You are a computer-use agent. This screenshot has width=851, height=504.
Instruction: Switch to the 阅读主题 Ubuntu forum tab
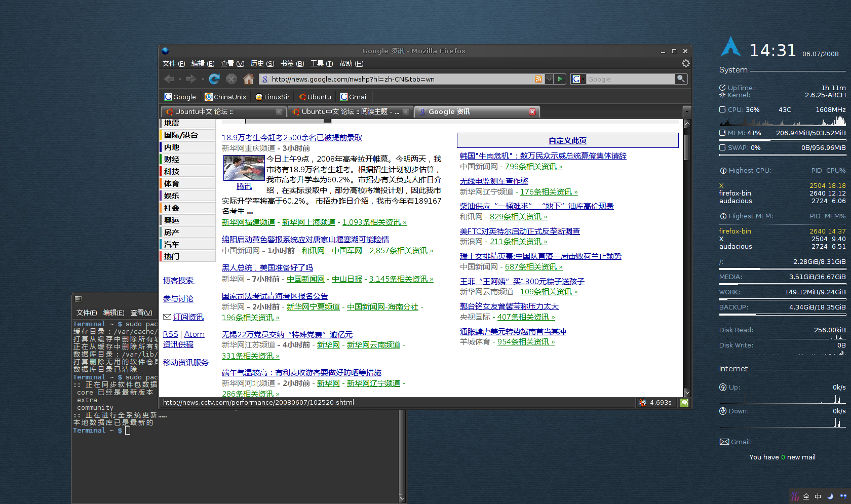[x=350, y=112]
